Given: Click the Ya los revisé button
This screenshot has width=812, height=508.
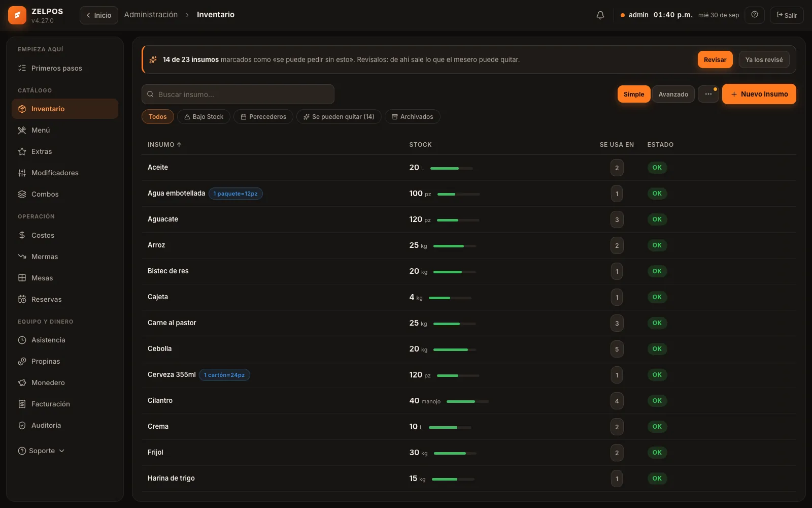Looking at the screenshot, I should point(764,59).
